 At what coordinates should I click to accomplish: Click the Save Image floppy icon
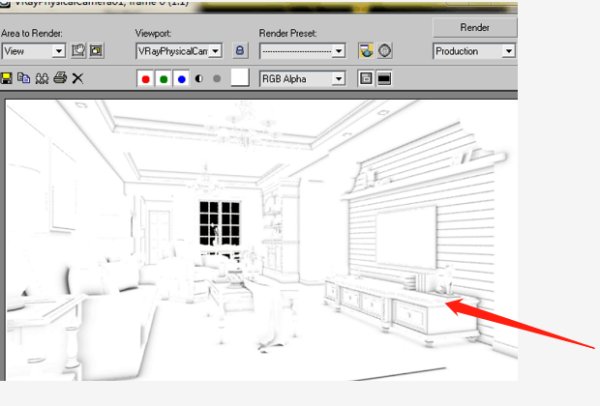click(7, 78)
